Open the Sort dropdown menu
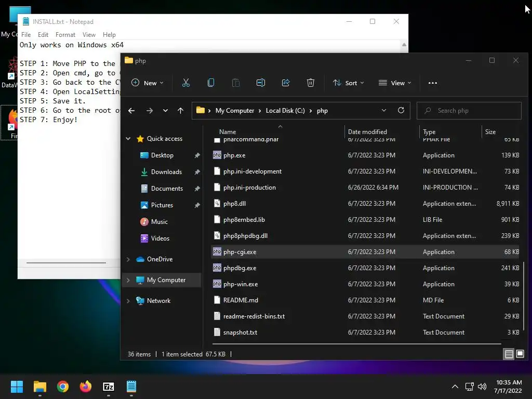 (x=349, y=83)
